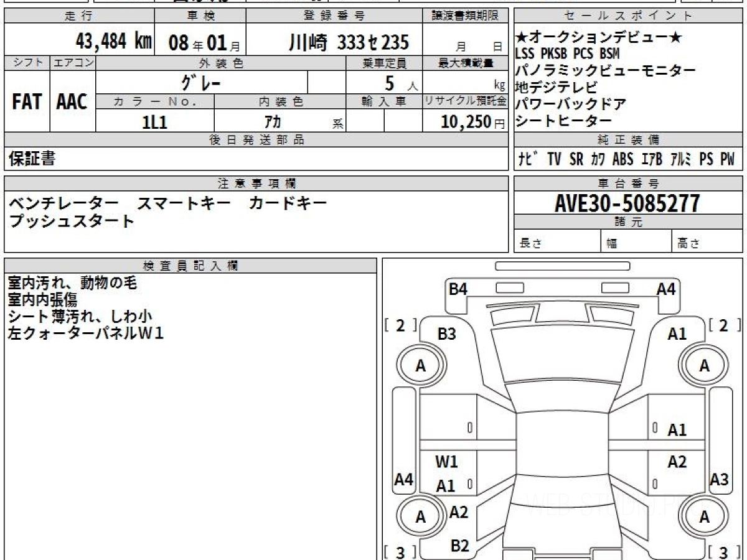Click プッシュスタート note
The image size is (747, 560).
click(72, 220)
